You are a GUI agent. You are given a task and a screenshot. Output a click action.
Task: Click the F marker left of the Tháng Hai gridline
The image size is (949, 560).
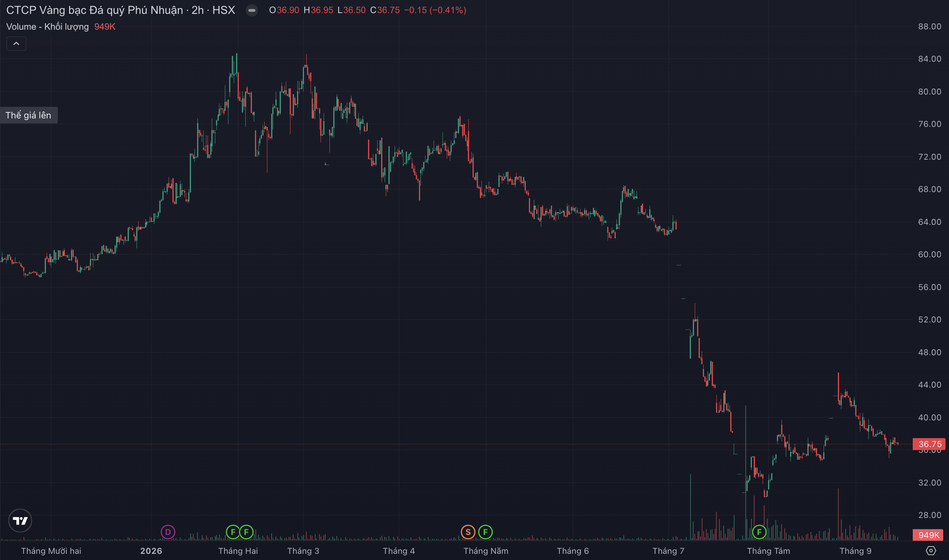click(233, 532)
